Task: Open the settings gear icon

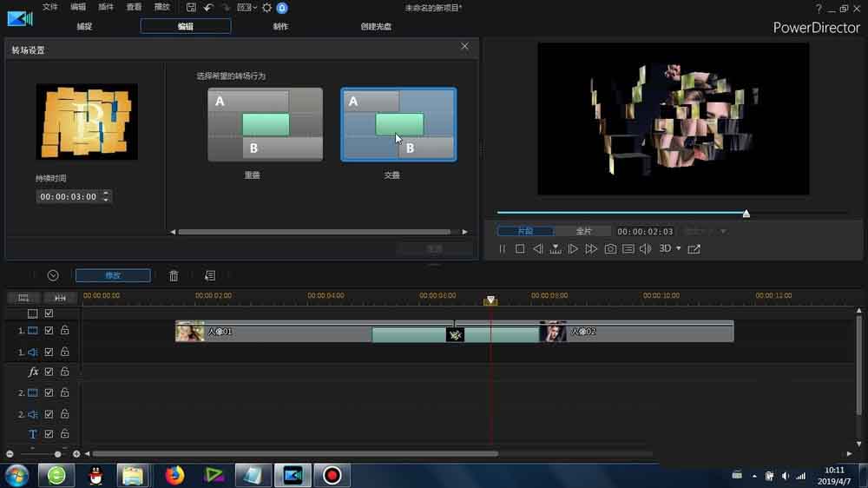Action: pos(266,7)
